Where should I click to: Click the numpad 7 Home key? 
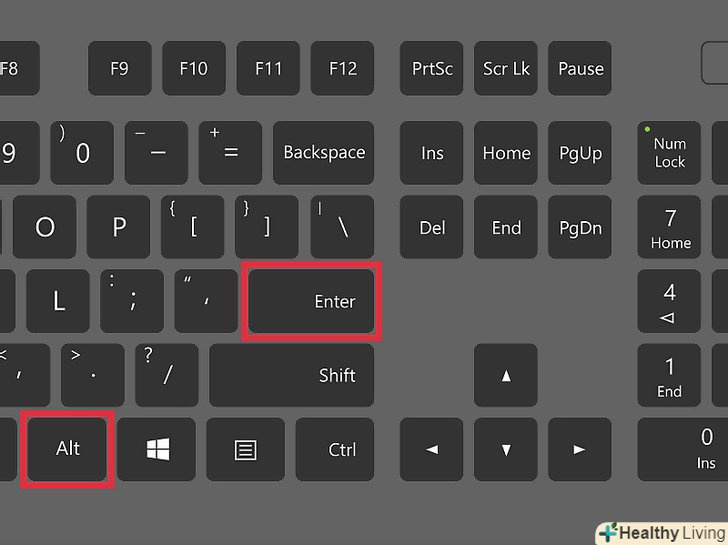669,227
